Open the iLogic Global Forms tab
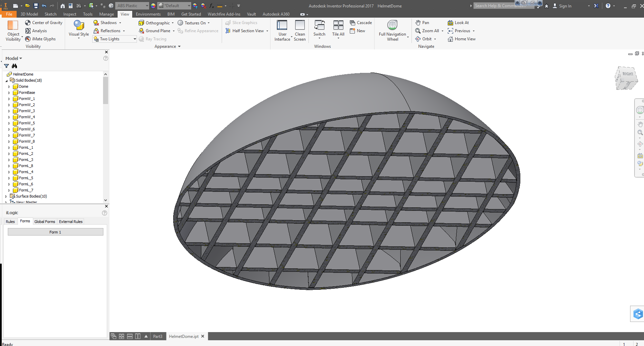The image size is (644, 346). [44, 222]
